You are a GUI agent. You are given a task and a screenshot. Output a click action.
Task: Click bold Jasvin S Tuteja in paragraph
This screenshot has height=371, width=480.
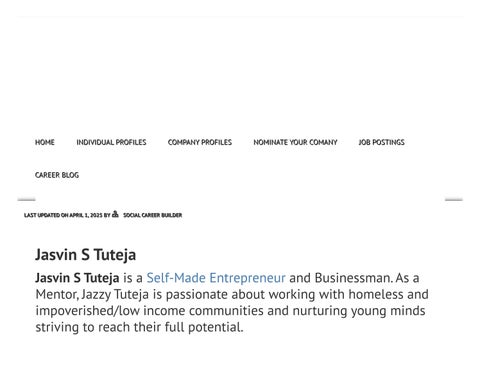click(x=77, y=278)
